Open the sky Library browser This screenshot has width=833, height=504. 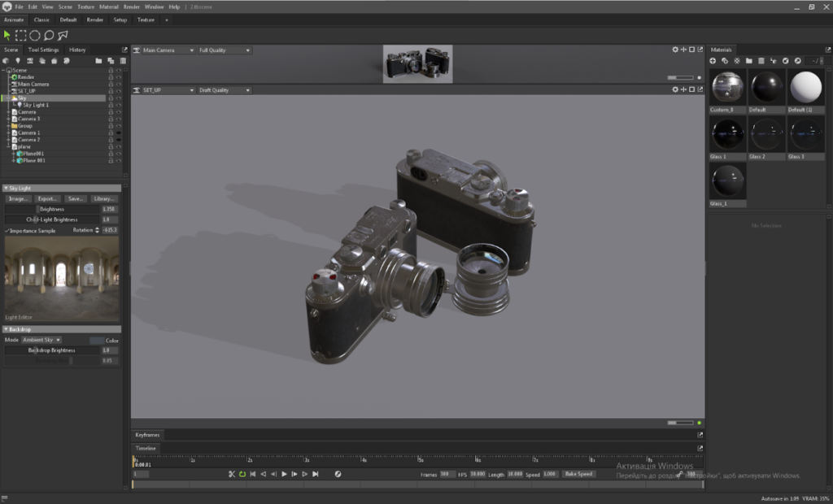[x=103, y=198]
